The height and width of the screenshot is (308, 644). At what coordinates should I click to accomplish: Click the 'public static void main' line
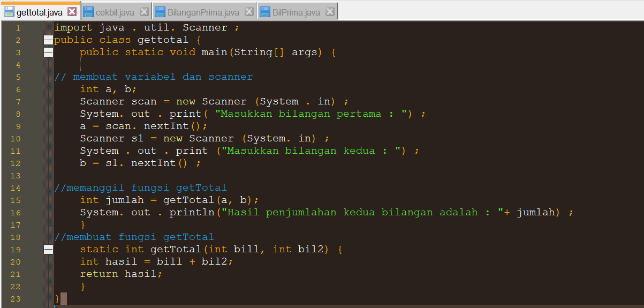tap(208, 52)
